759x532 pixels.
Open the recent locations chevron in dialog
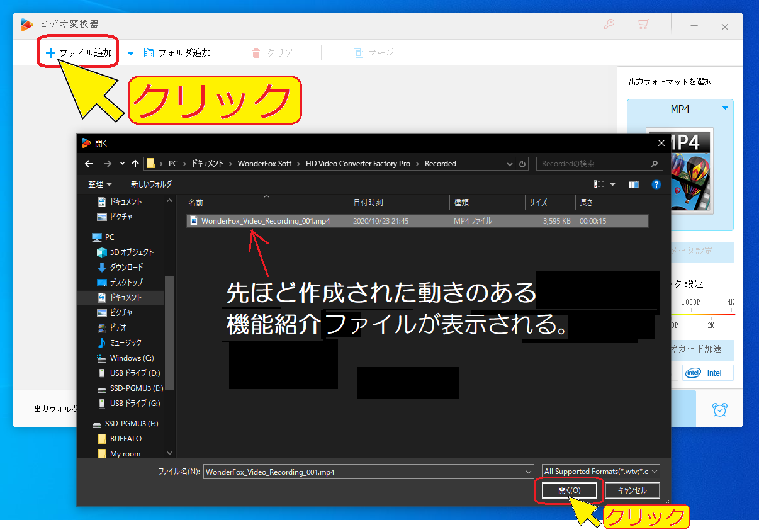[122, 164]
